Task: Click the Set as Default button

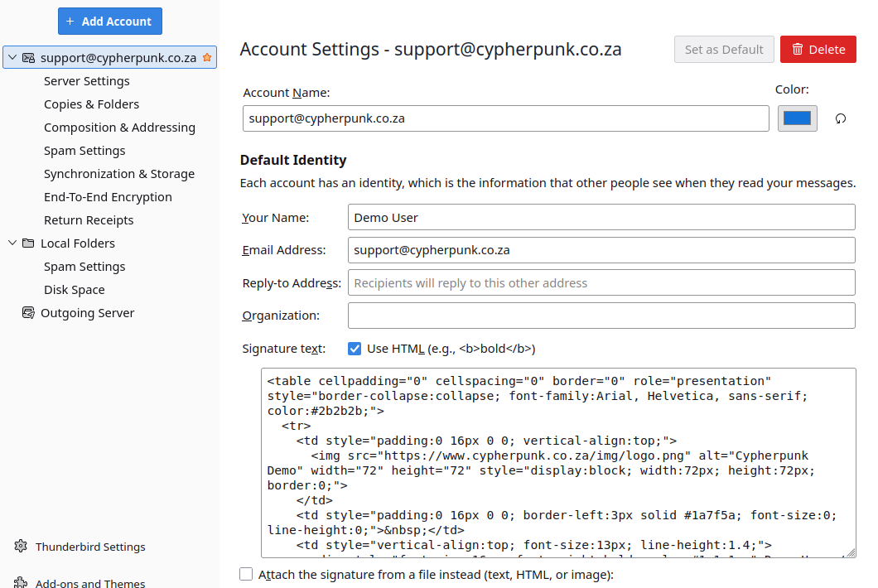Action: tap(724, 50)
